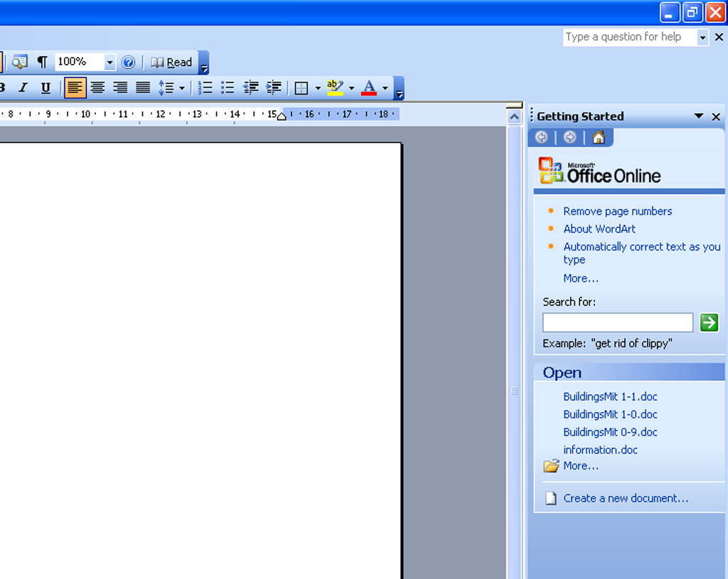This screenshot has width=728, height=579.
Task: Apply the yellow highlight color
Action: [x=335, y=87]
